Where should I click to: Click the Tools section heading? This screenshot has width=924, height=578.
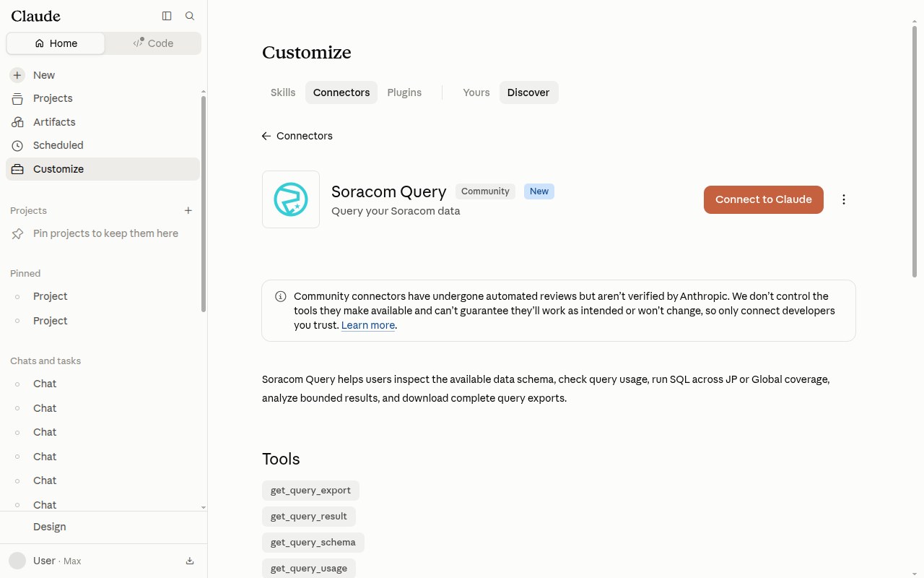pos(281,459)
